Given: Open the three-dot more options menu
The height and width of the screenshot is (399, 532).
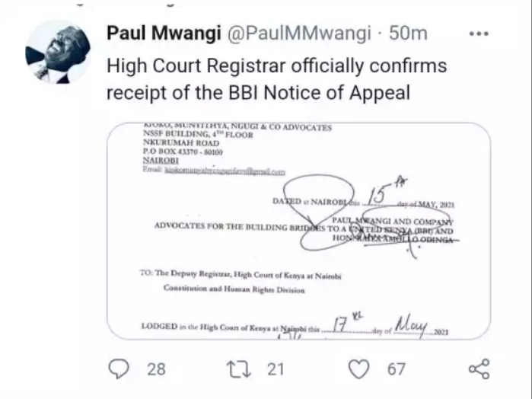Looking at the screenshot, I should click(479, 34).
